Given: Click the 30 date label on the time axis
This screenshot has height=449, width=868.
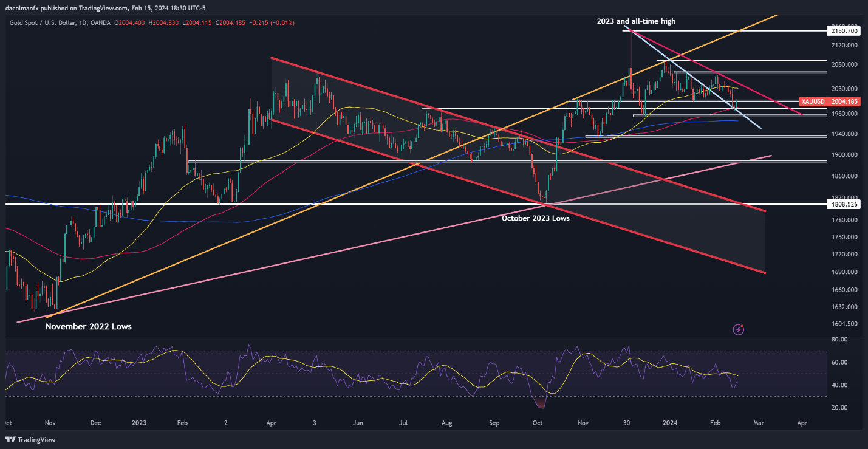Looking at the screenshot, I should [x=626, y=422].
